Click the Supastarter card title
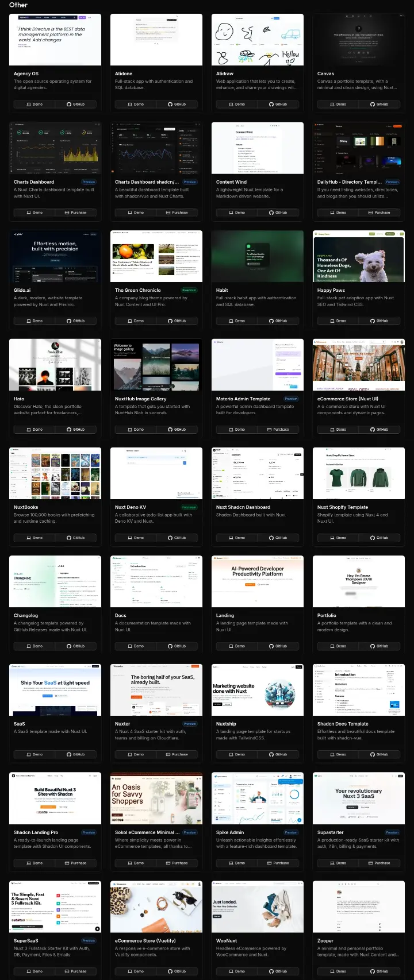414x980 pixels. [331, 832]
